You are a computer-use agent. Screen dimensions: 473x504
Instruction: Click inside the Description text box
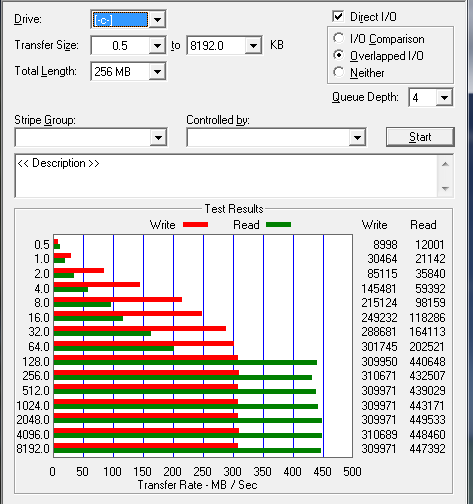point(227,176)
